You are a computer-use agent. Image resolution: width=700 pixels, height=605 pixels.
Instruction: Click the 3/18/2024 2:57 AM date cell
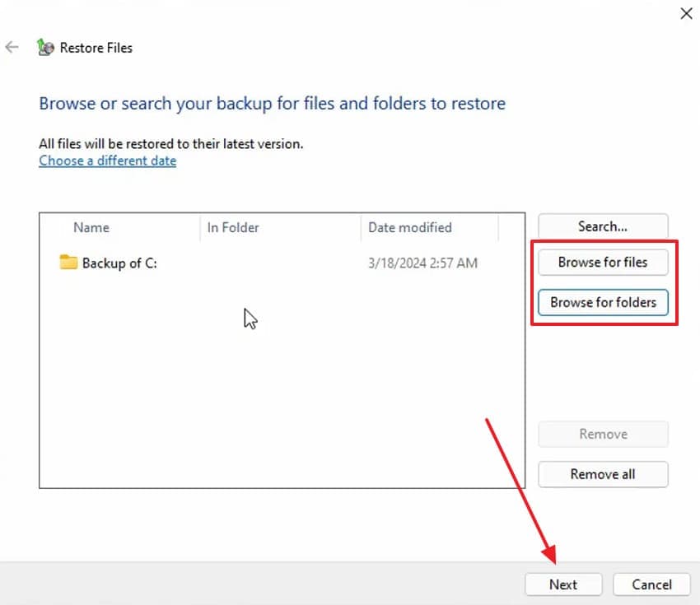(422, 263)
